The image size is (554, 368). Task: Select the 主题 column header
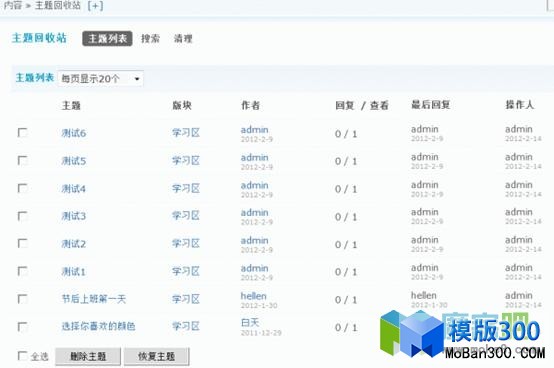(71, 105)
